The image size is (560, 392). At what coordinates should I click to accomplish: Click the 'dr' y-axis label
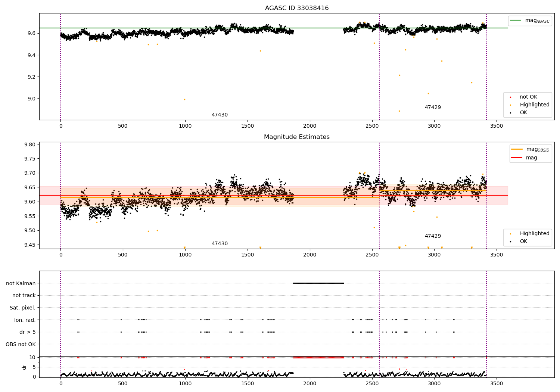click(24, 367)
